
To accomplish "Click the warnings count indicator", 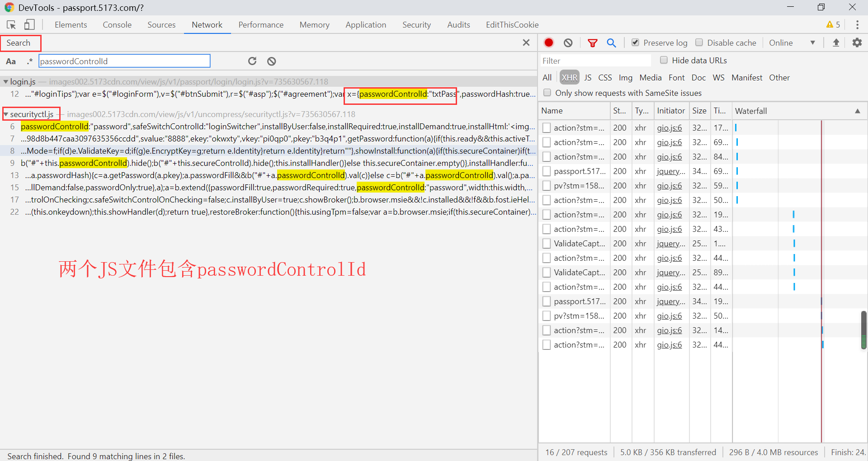I will (833, 25).
